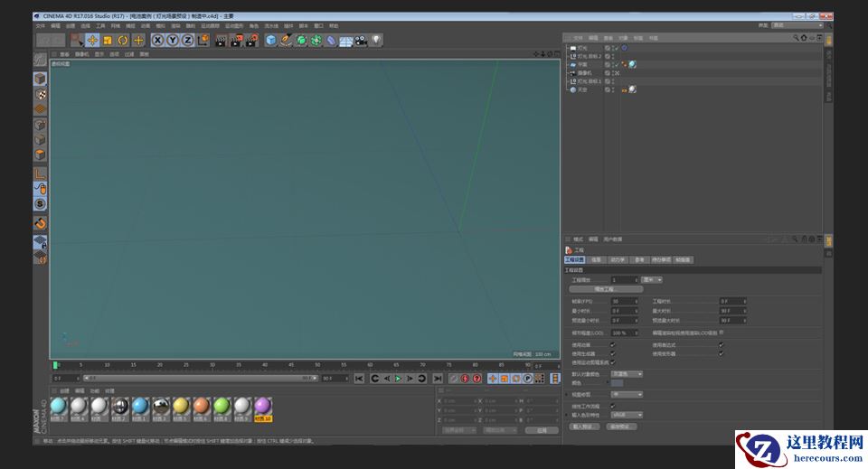Image resolution: width=868 pixels, height=469 pixels.
Task: Select the Rotate tool in the top toolbar
Action: [x=123, y=41]
